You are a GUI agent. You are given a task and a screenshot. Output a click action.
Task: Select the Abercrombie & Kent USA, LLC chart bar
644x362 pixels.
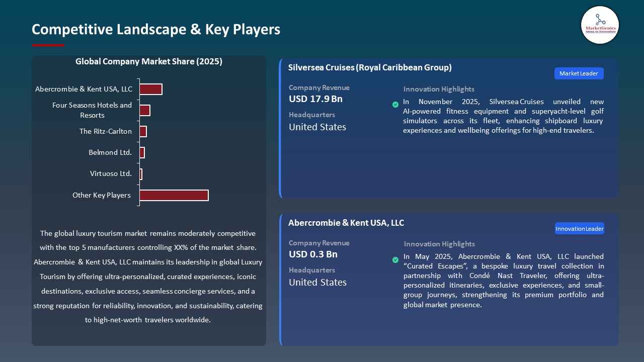pyautogui.click(x=151, y=89)
